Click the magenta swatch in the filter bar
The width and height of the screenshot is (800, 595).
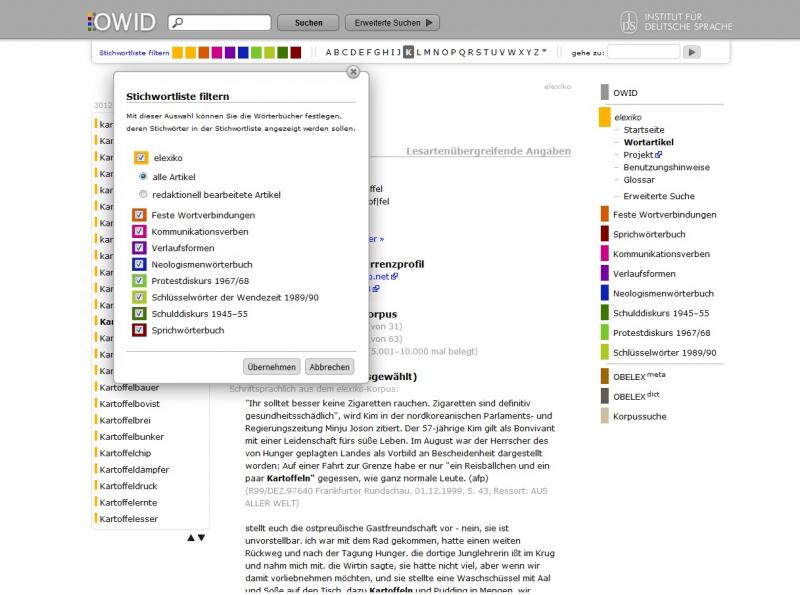[217, 53]
